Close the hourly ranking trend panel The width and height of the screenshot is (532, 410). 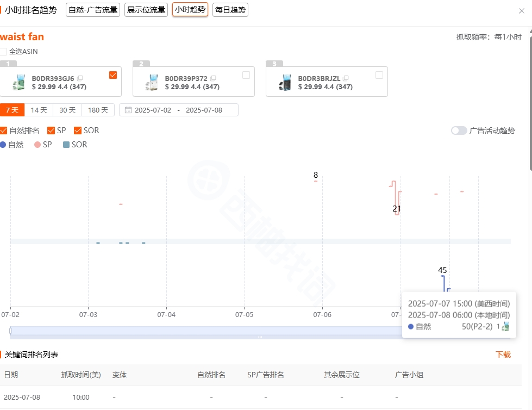tap(522, 11)
